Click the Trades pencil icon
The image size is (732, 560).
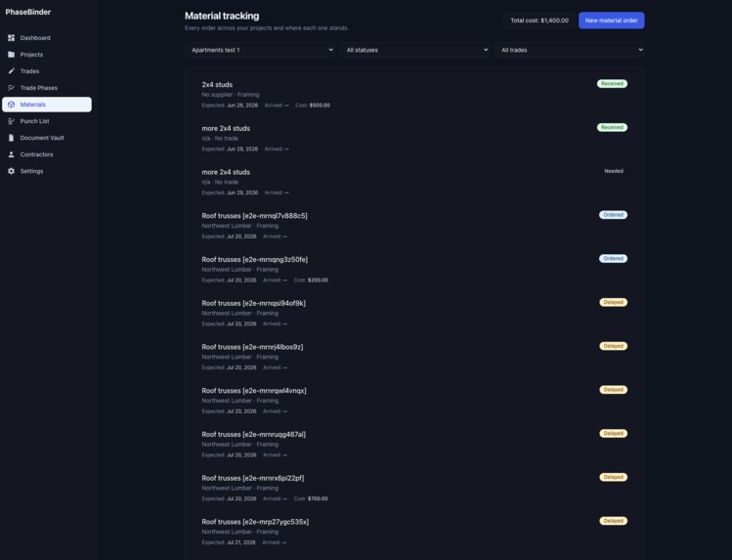11,71
